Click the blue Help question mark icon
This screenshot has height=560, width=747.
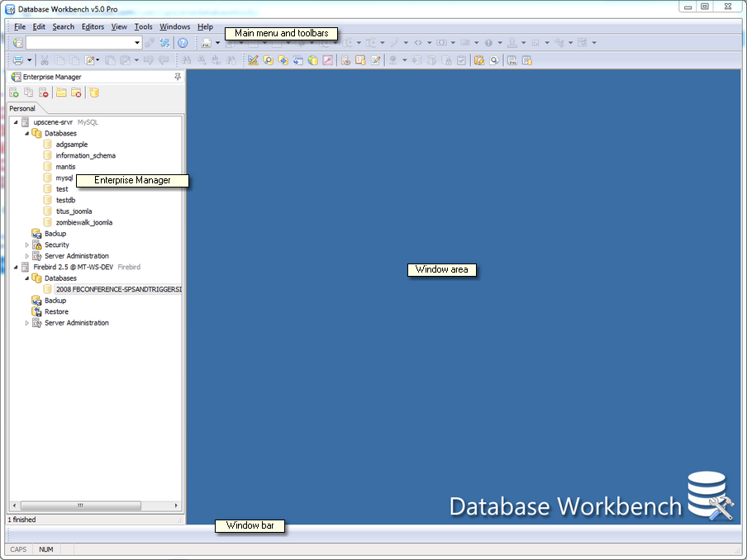[x=183, y=43]
